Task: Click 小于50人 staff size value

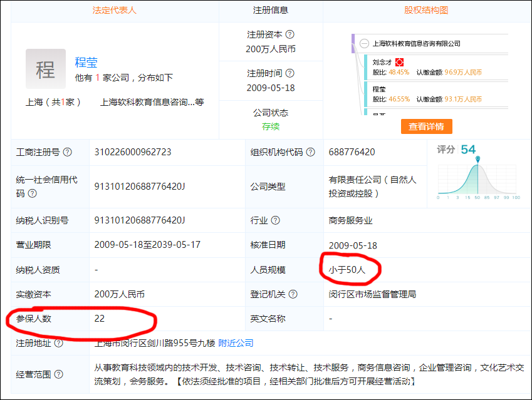Action: 347,270
